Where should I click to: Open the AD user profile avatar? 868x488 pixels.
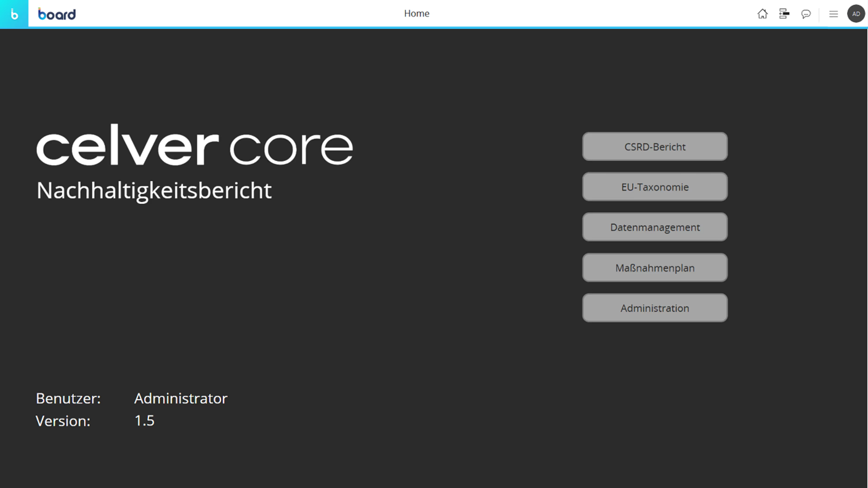pyautogui.click(x=856, y=14)
